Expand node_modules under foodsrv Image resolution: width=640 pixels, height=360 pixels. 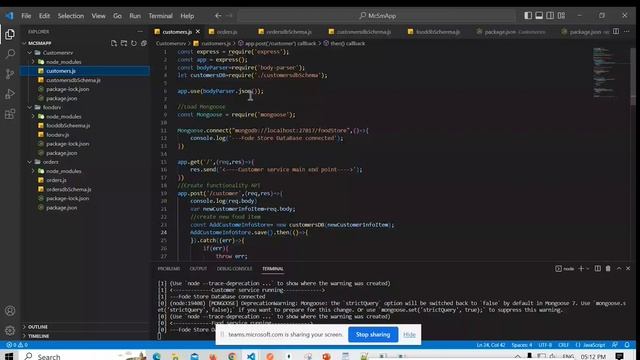tap(33, 116)
